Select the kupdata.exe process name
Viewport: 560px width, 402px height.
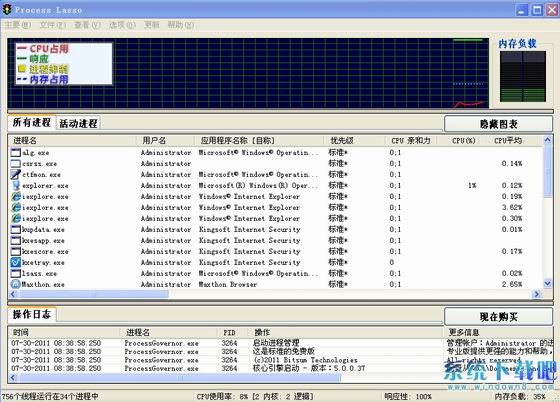point(43,230)
